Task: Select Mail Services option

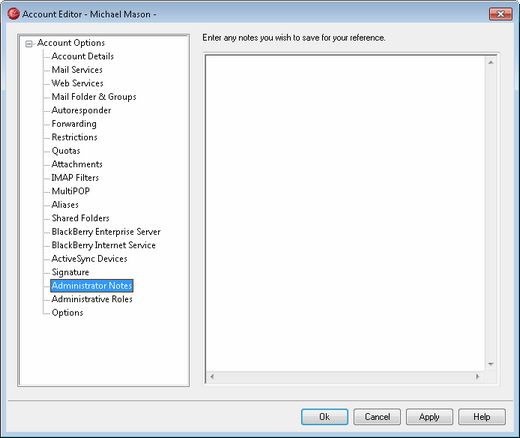Action: (77, 70)
